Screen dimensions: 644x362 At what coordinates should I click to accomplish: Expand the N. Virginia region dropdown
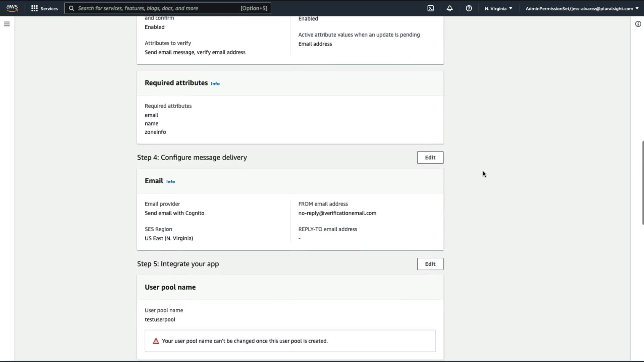click(x=498, y=8)
